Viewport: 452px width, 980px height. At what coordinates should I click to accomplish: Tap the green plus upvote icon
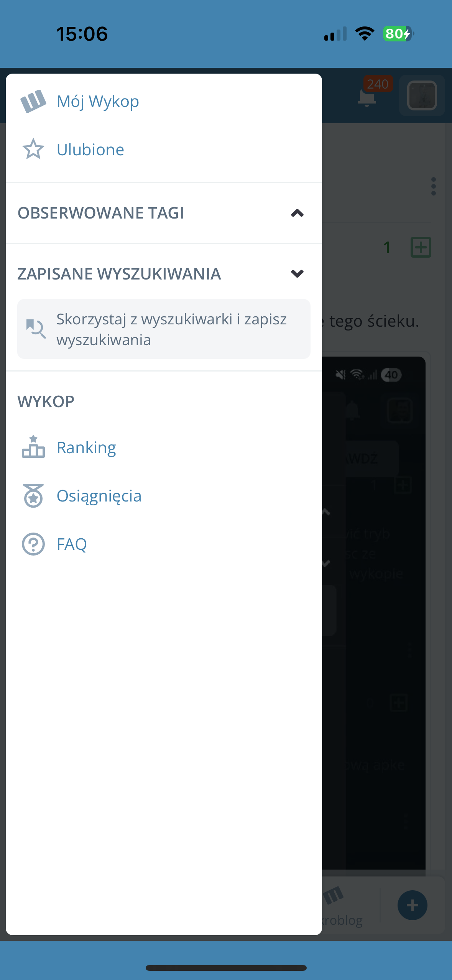pos(421,247)
